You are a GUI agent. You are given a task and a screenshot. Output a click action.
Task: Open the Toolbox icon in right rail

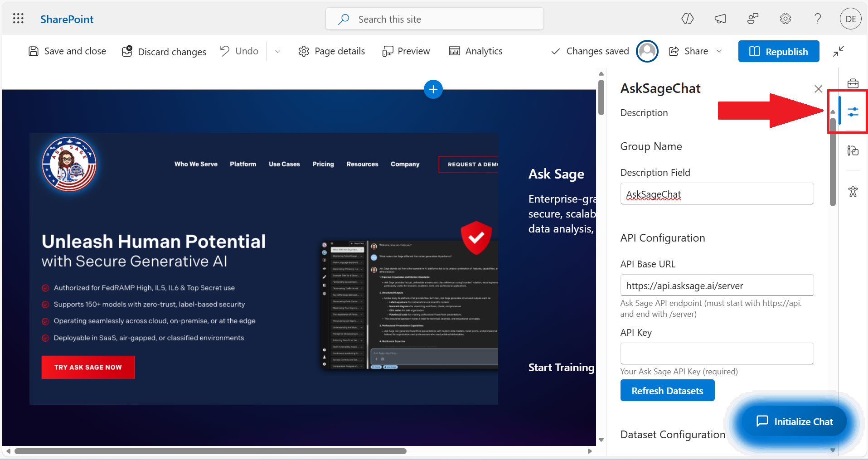[x=853, y=83]
